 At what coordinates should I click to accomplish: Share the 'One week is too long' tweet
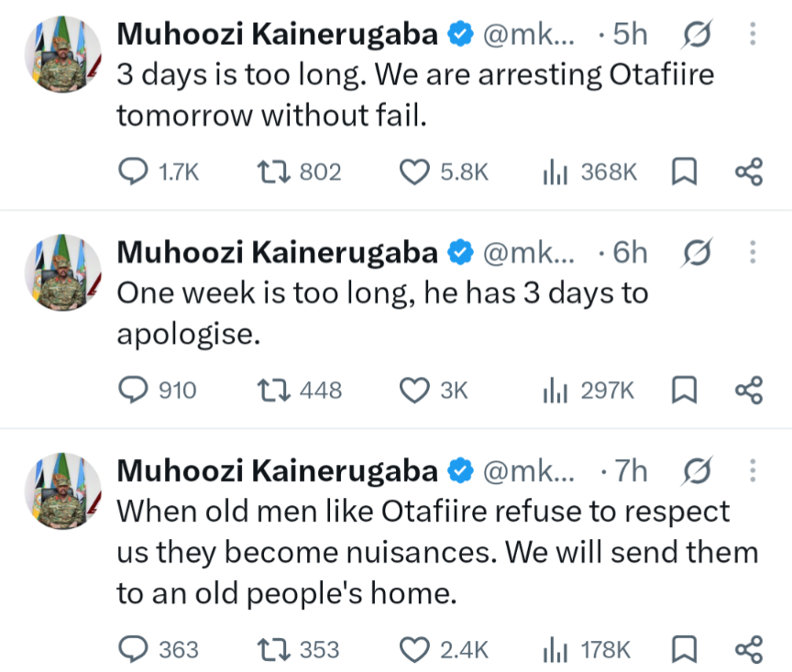click(749, 391)
